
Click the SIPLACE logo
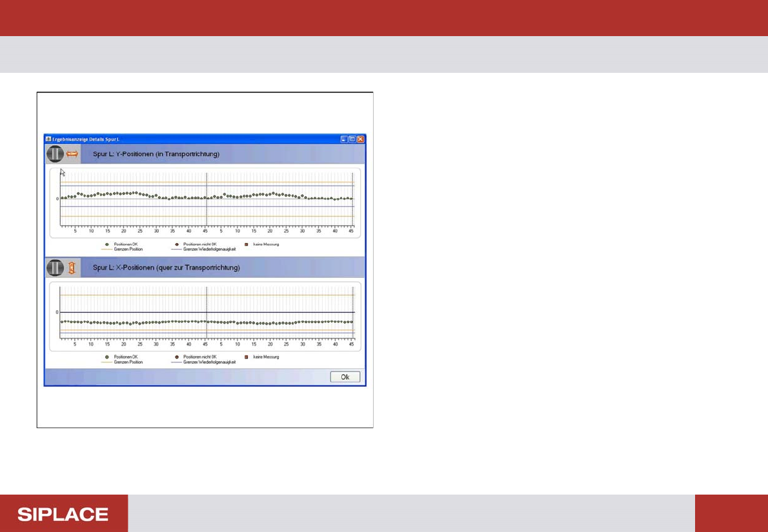[63, 515]
